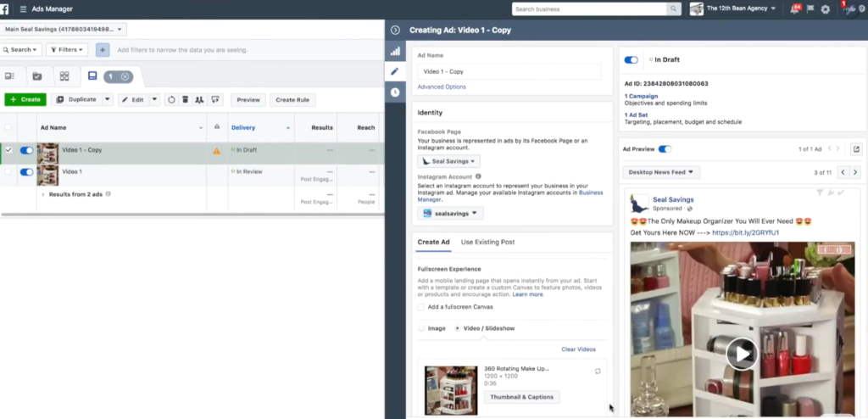
Task: Click the Clear Videos link
Action: coord(578,349)
